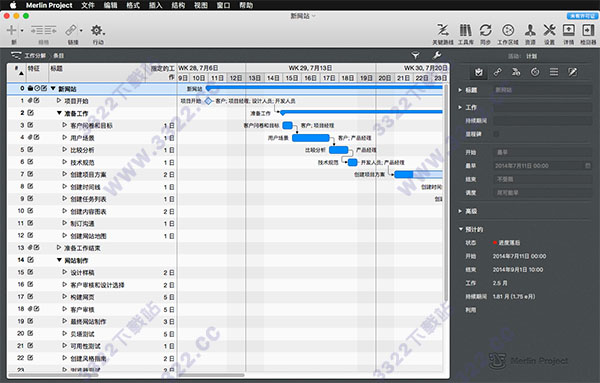The width and height of the screenshot is (600, 383).
Task: Open the 设置 tools icon
Action: tap(549, 30)
